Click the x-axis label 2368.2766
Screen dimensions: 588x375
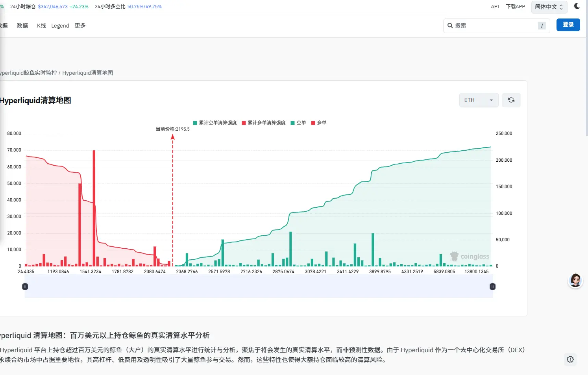pyautogui.click(x=187, y=272)
